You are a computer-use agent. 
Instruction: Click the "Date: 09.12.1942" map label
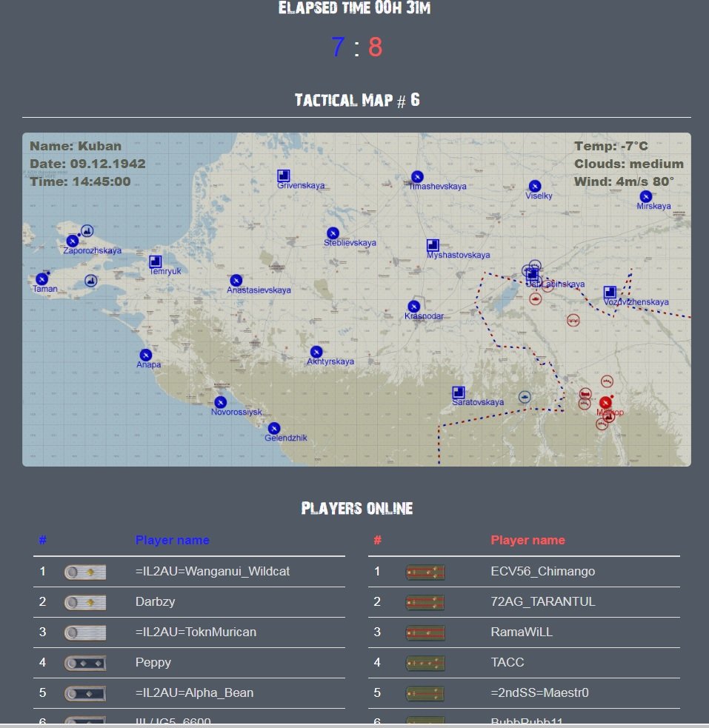(x=87, y=164)
